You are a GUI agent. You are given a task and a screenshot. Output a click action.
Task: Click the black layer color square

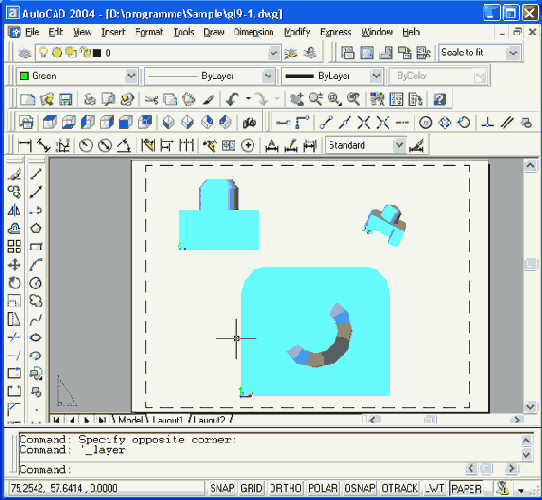coord(97,53)
